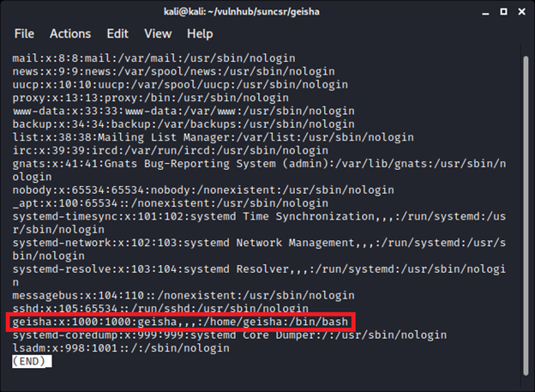Open the Edit menu
535x392 pixels.
(x=117, y=33)
